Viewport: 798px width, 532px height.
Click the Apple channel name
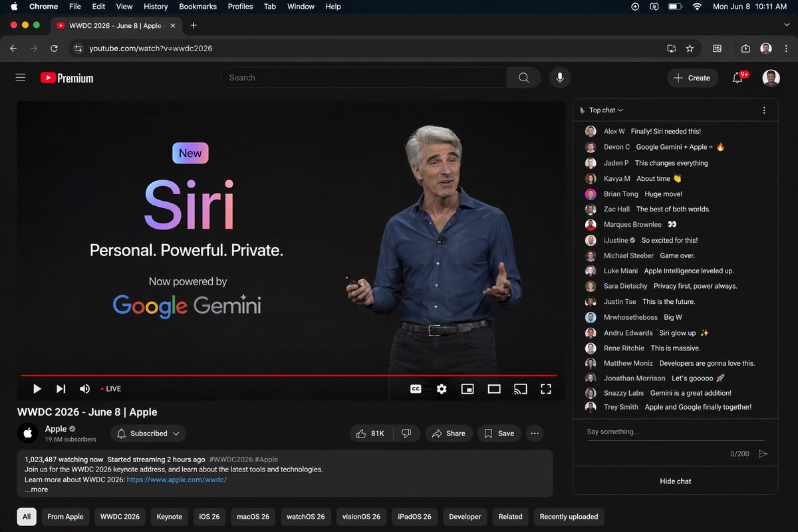(56, 429)
